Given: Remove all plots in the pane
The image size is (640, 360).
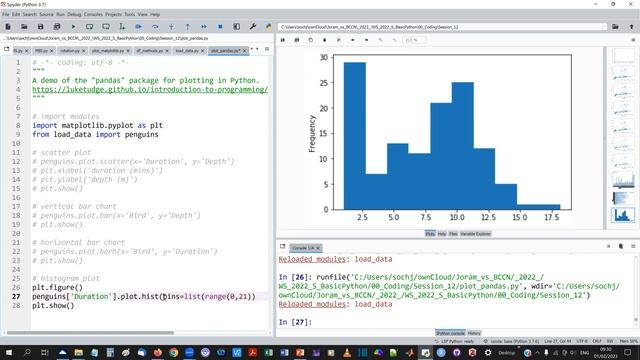Looking at the screenshot, I should coord(338,40).
